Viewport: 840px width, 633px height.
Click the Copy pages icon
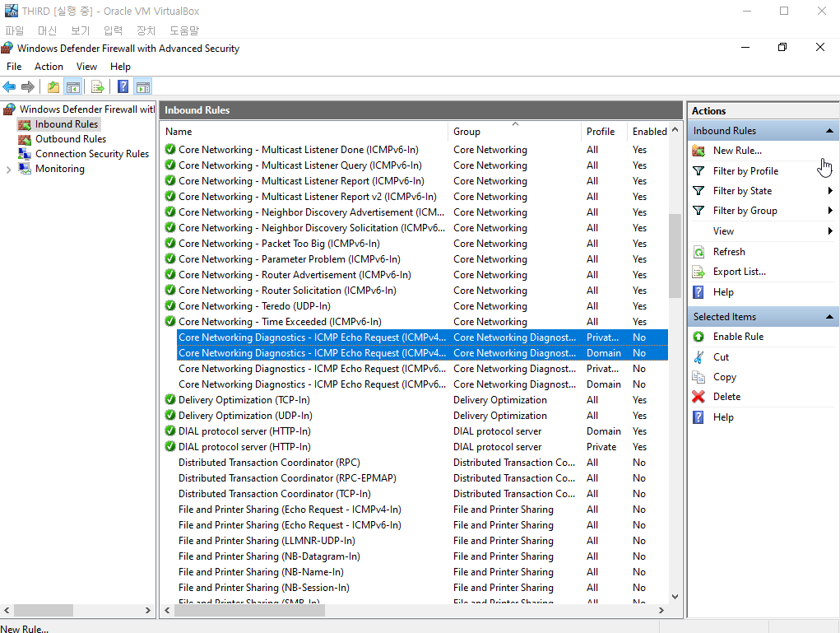click(698, 377)
